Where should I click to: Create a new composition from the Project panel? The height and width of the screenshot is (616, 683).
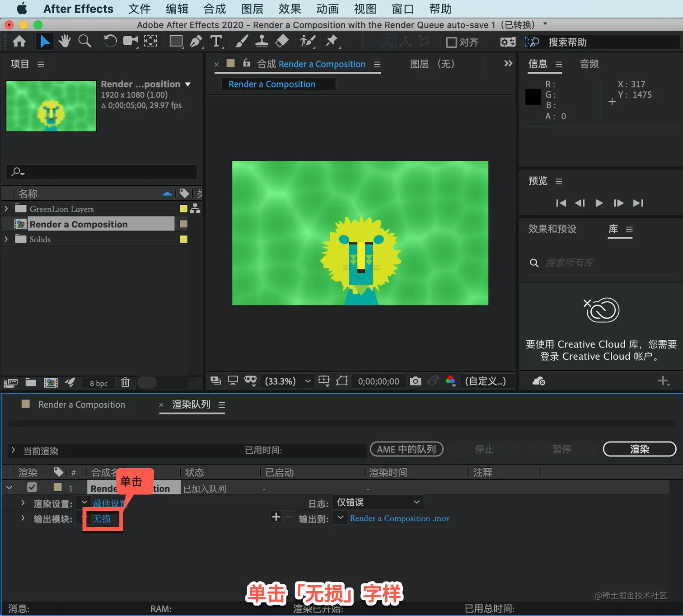pyautogui.click(x=51, y=383)
